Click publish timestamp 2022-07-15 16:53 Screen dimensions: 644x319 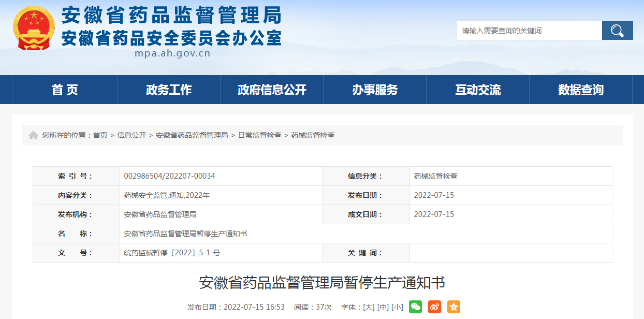[254, 307]
